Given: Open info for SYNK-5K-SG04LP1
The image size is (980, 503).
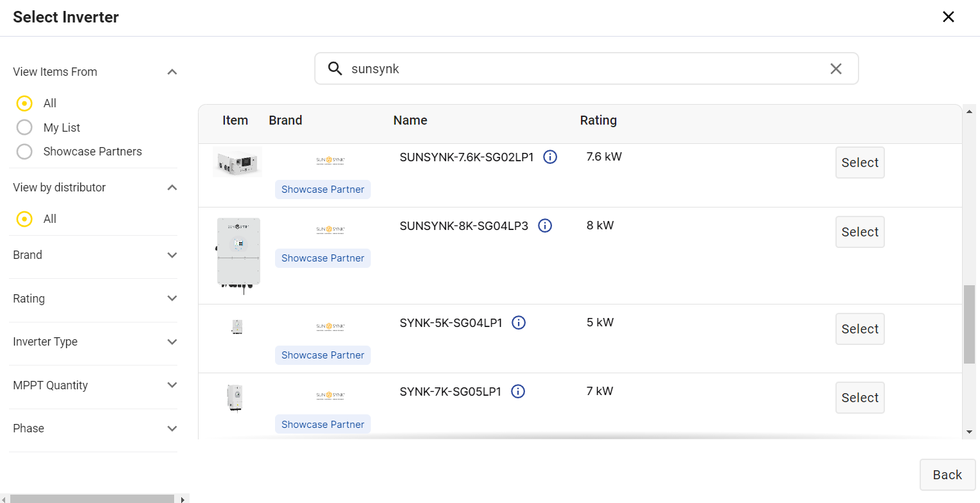Looking at the screenshot, I should tap(519, 322).
